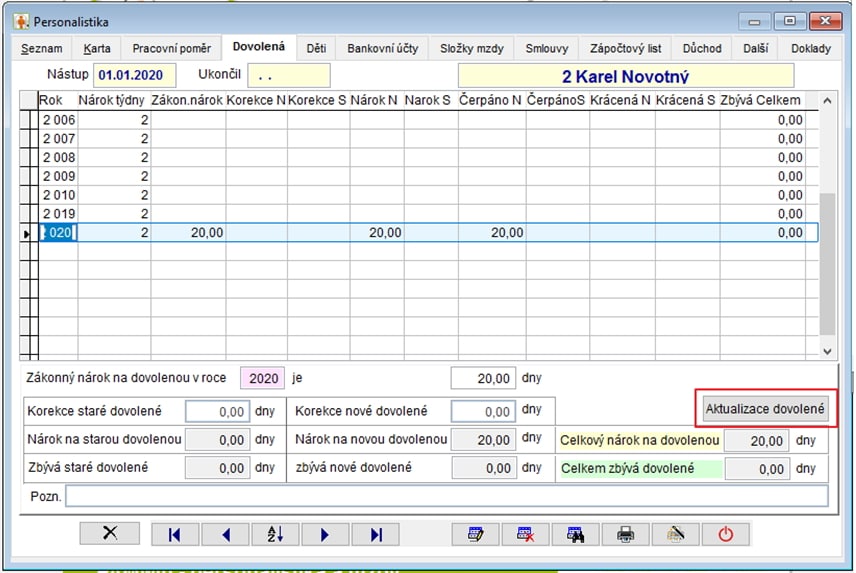Open the Děti tab
The height and width of the screenshot is (573, 856).
pos(316,49)
